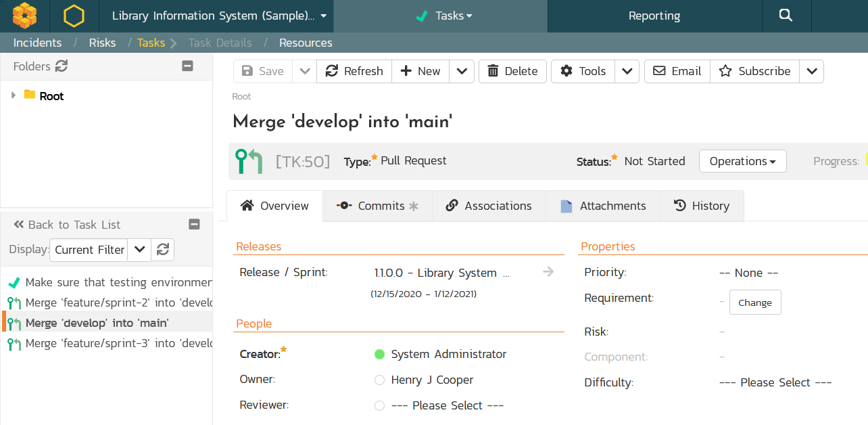Image resolution: width=868 pixels, height=425 pixels.
Task: Click the Creator radio next to System Administrator
Action: (379, 354)
